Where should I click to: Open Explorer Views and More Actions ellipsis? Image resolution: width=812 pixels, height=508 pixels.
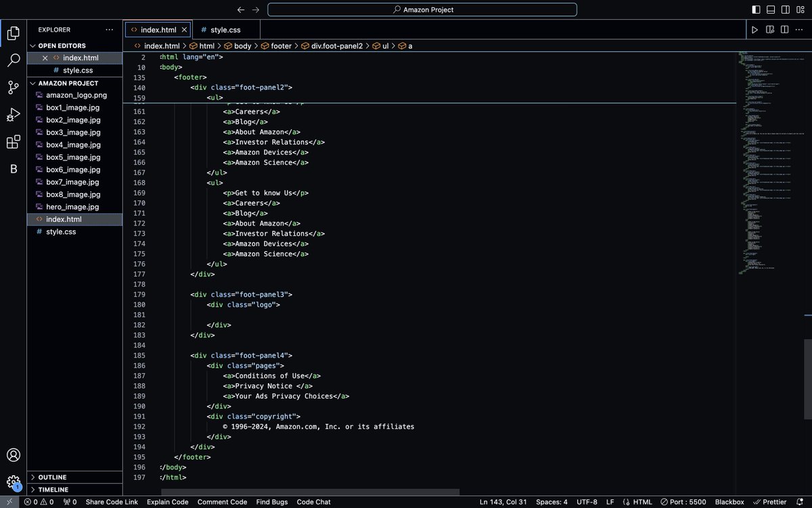tap(110, 30)
